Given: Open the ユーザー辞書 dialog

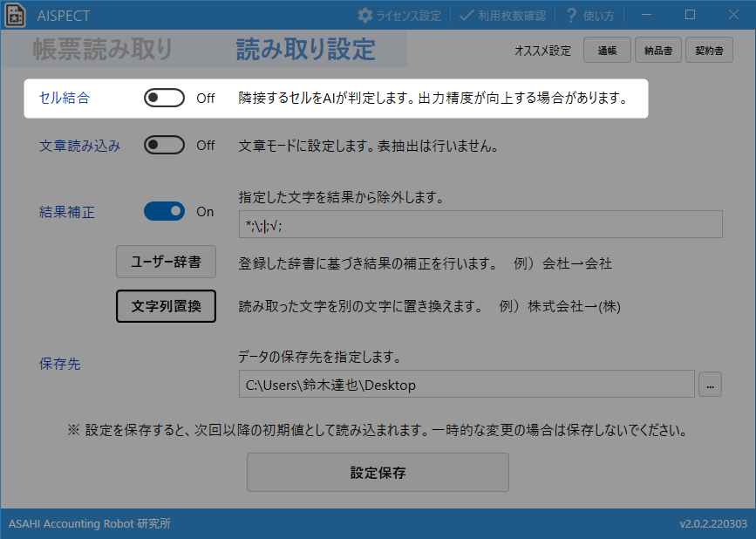Looking at the screenshot, I should [166, 262].
